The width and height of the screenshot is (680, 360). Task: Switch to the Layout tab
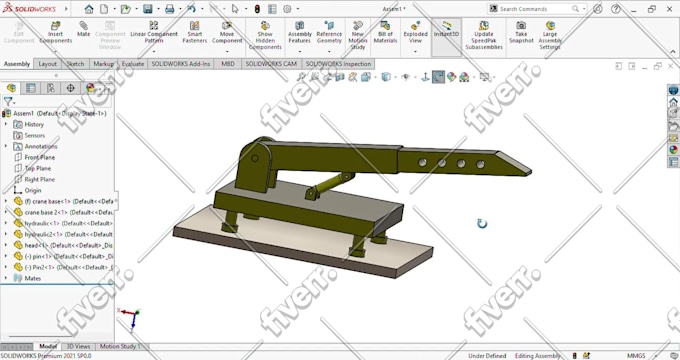coord(47,64)
